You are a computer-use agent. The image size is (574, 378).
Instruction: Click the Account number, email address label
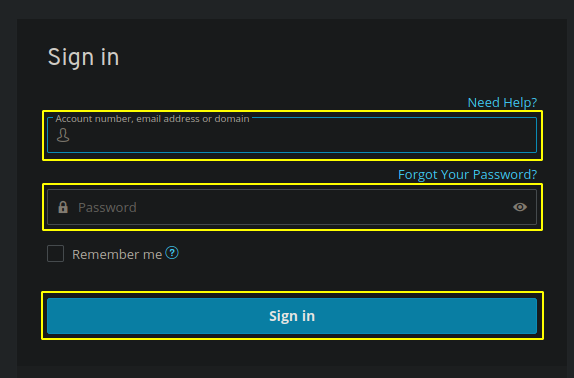coord(152,119)
